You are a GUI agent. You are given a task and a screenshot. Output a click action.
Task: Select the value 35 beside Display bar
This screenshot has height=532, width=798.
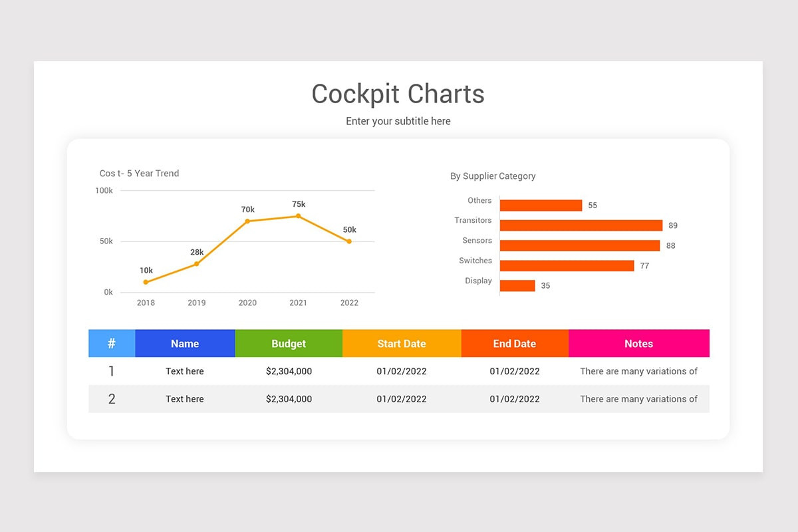[x=545, y=286]
